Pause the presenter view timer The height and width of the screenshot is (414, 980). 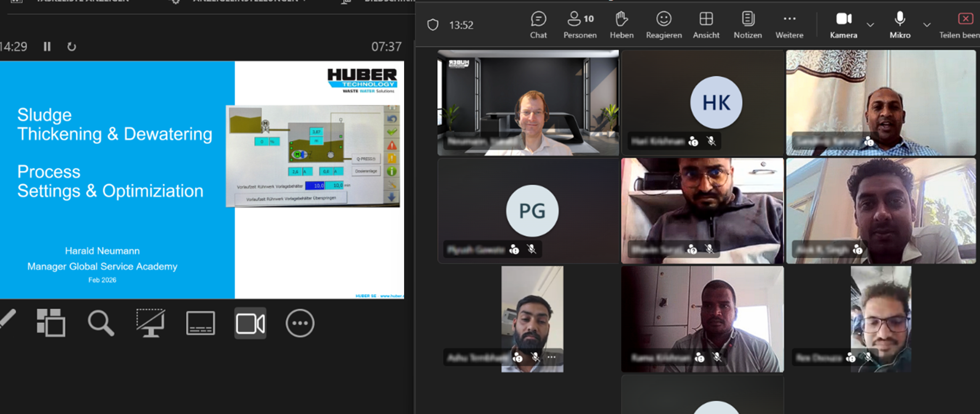47,46
